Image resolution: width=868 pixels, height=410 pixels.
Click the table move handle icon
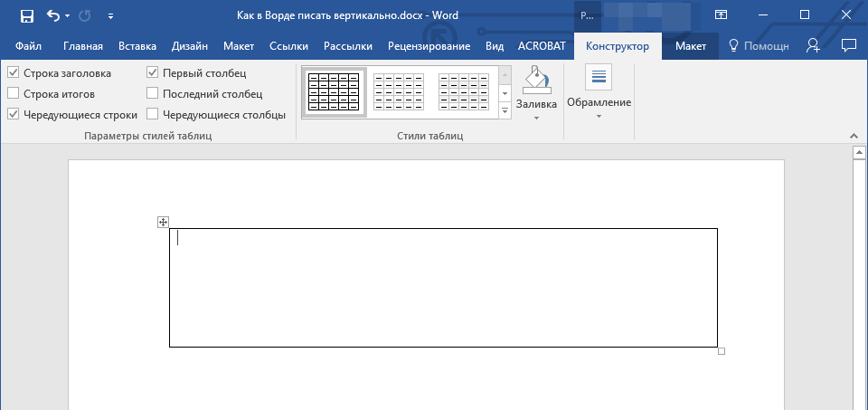pyautogui.click(x=163, y=222)
